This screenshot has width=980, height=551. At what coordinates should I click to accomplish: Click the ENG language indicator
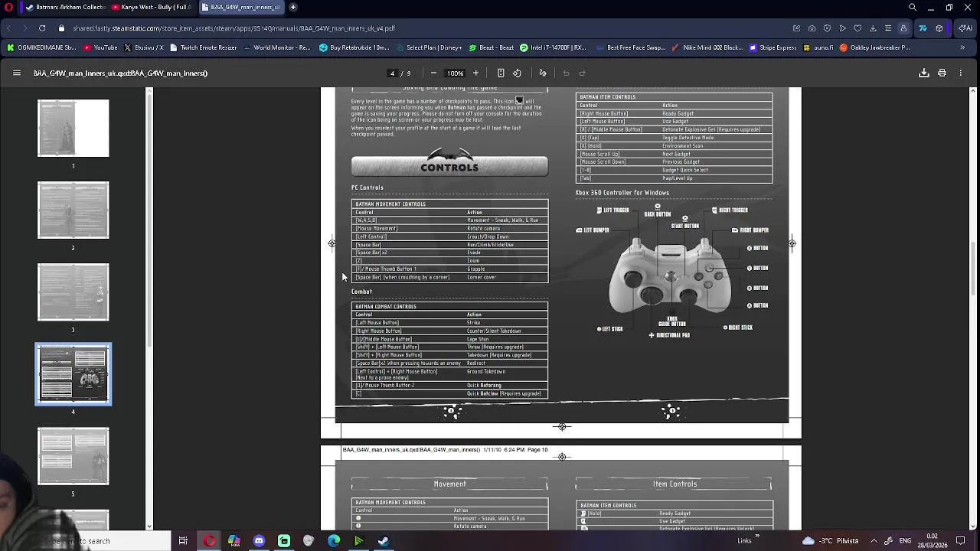pos(904,541)
